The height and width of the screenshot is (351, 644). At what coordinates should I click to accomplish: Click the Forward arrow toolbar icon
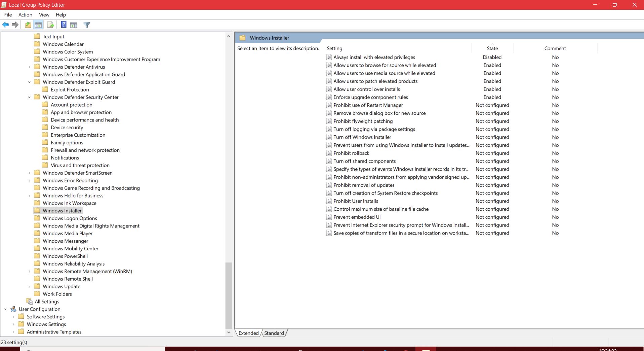[x=15, y=25]
